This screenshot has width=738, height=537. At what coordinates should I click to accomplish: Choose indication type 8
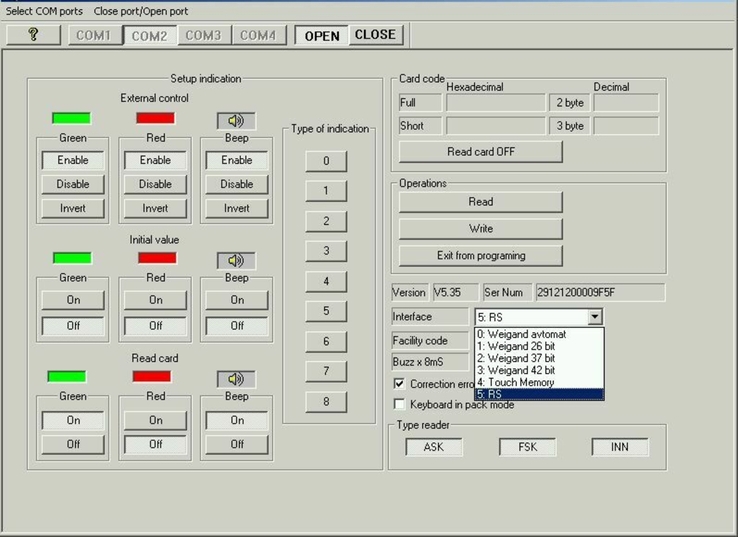pos(326,402)
